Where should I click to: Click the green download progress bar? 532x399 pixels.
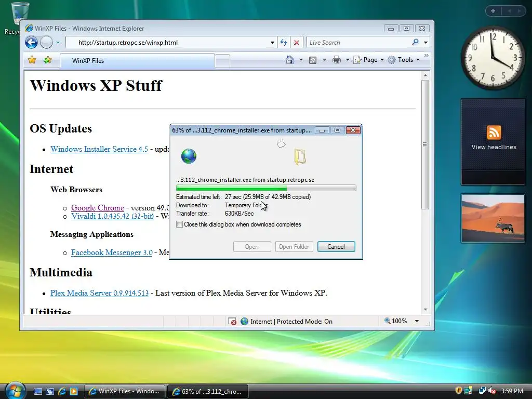266,188
